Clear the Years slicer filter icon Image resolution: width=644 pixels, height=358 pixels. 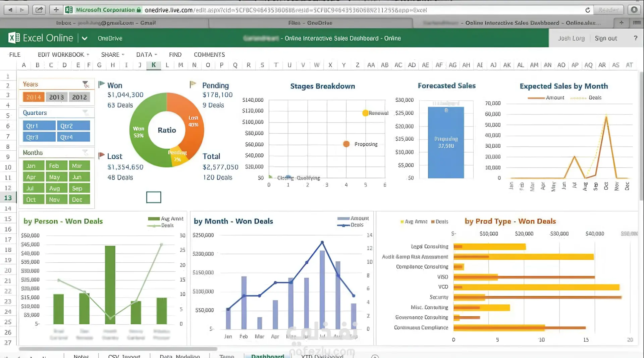tap(86, 84)
